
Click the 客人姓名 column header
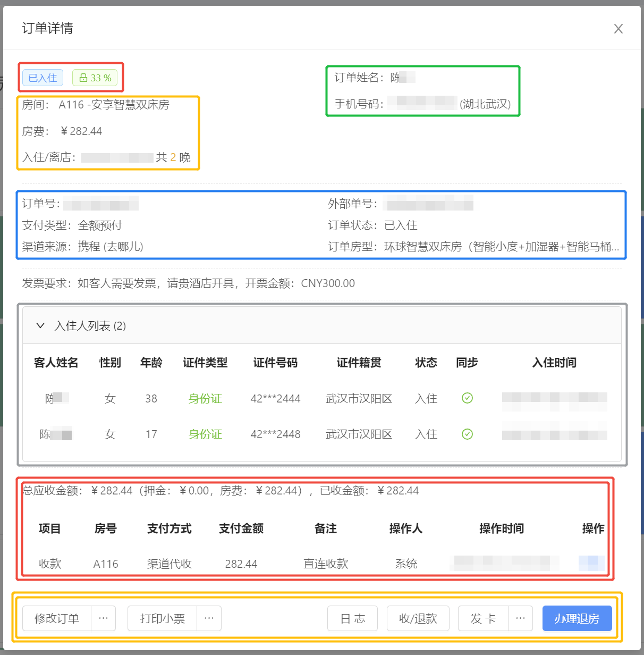pos(56,363)
